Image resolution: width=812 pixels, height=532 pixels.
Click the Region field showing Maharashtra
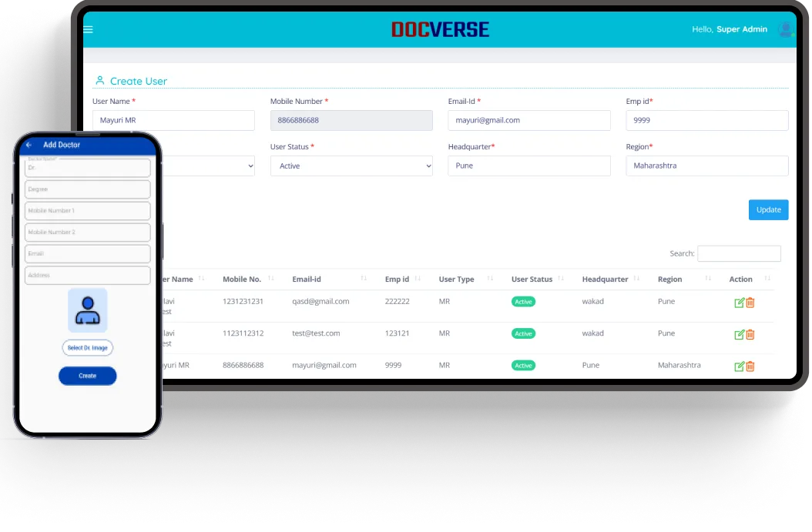[707, 166]
